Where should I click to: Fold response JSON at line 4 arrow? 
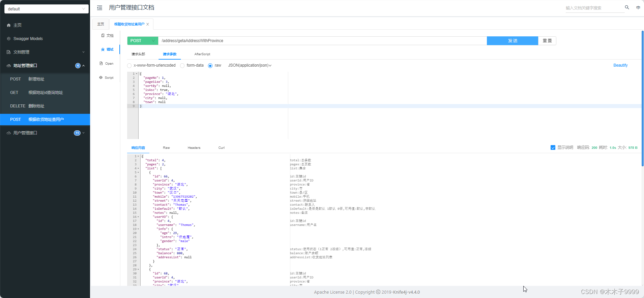coord(138,168)
